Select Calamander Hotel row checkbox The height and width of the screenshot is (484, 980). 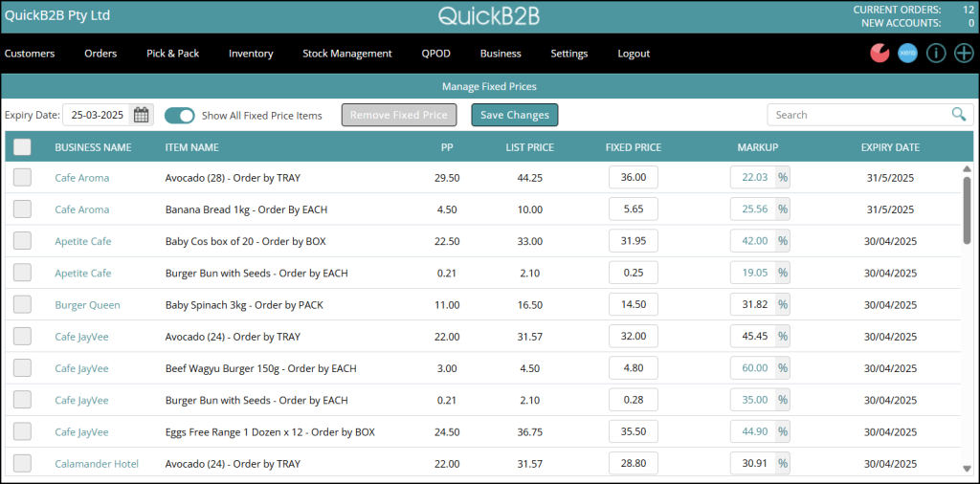23,463
